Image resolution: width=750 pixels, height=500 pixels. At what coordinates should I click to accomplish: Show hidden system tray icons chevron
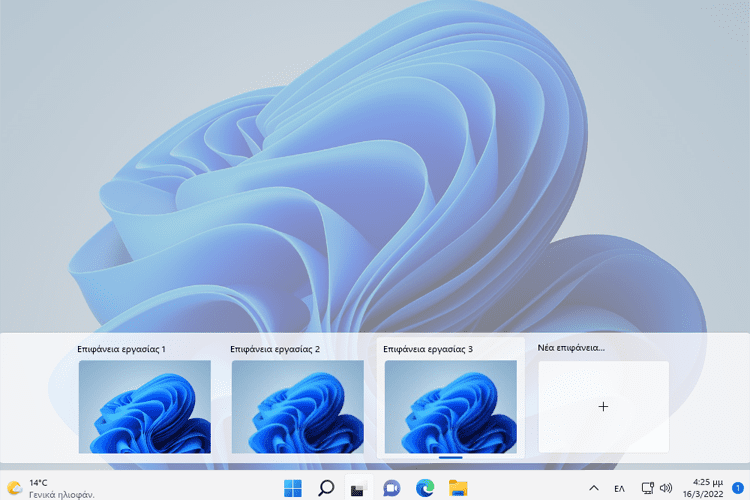594,488
